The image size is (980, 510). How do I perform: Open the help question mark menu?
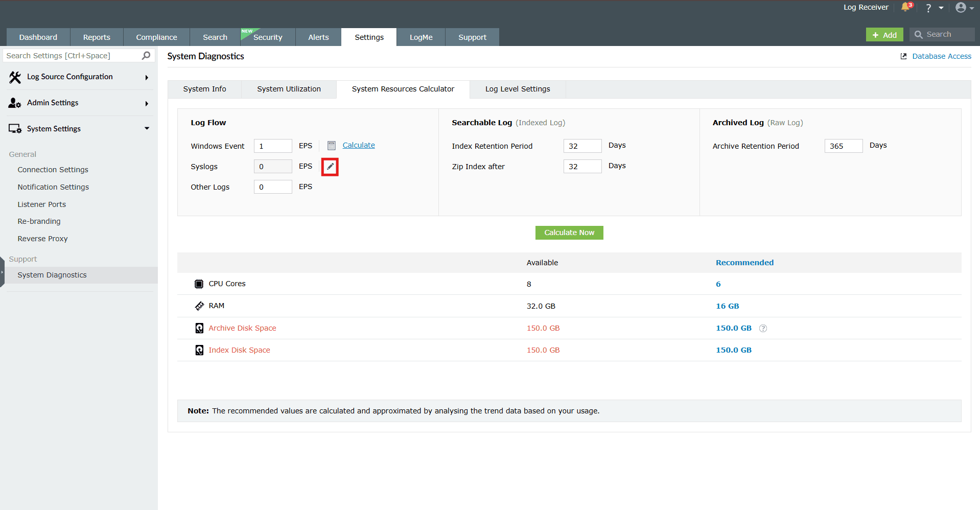928,8
